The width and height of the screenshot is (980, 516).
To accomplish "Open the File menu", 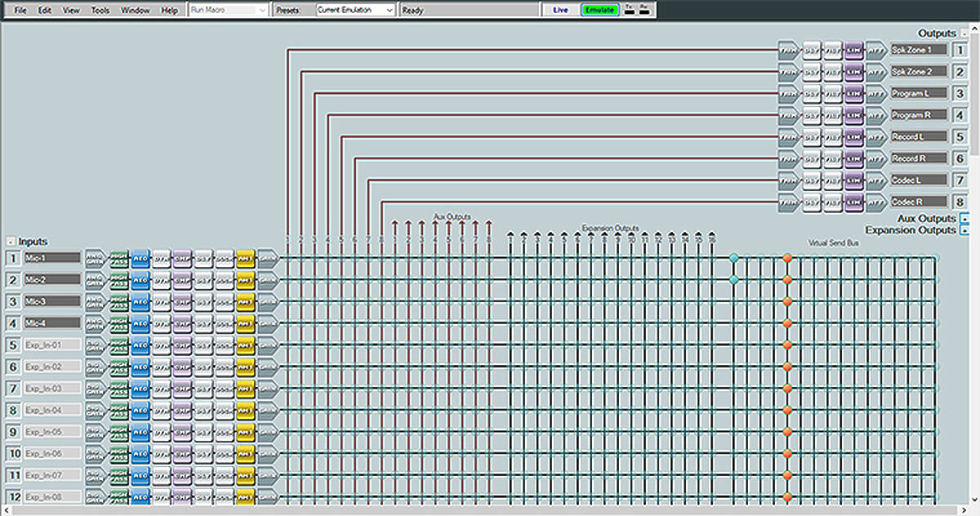I will [x=21, y=10].
